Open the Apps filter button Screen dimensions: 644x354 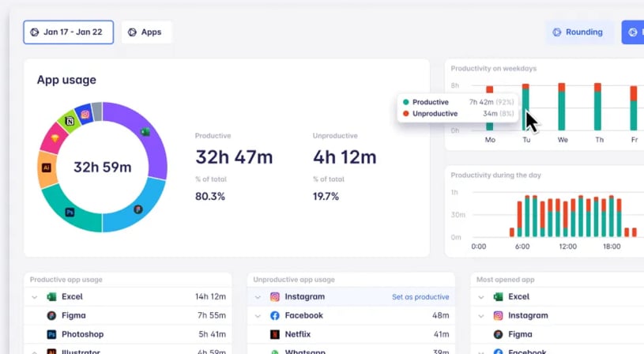click(145, 32)
